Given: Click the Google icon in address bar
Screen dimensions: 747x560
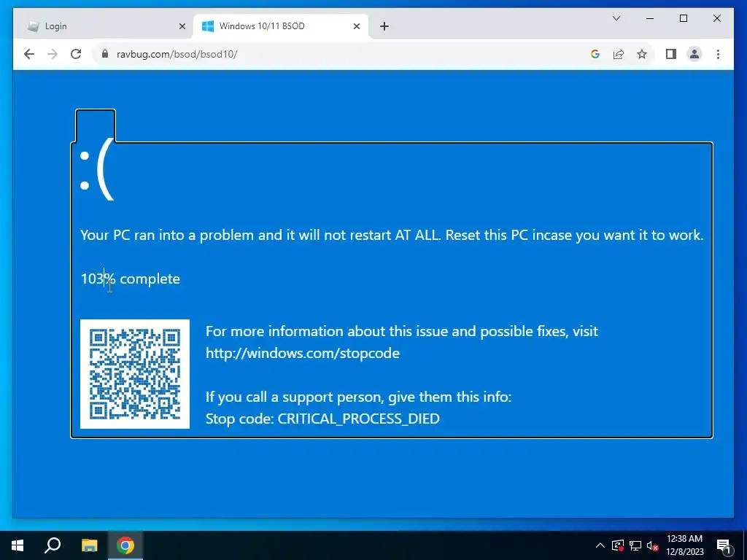Looking at the screenshot, I should (x=595, y=54).
